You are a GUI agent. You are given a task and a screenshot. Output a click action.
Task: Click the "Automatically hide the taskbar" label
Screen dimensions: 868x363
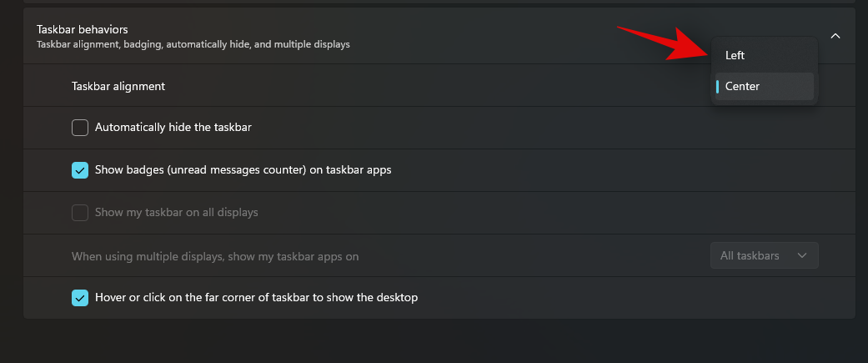point(173,128)
